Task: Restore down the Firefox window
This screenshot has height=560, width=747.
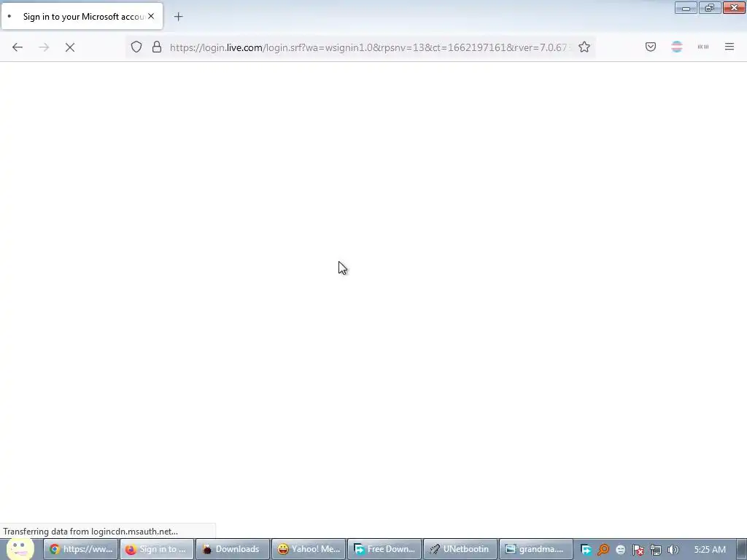Action: tap(710, 7)
